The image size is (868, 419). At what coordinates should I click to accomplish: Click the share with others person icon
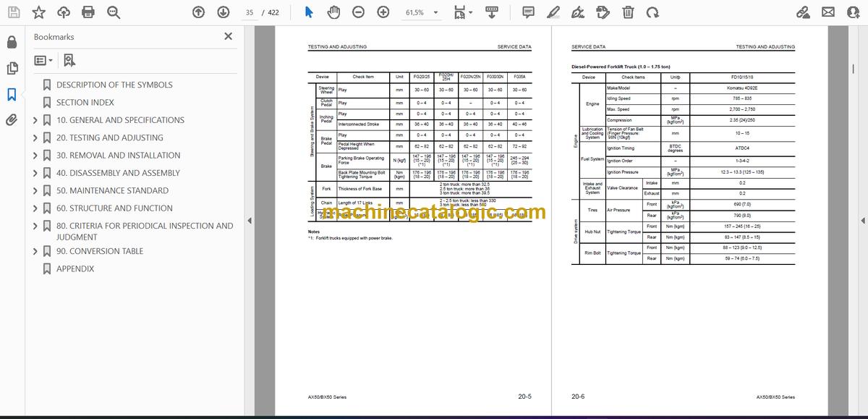click(x=852, y=12)
